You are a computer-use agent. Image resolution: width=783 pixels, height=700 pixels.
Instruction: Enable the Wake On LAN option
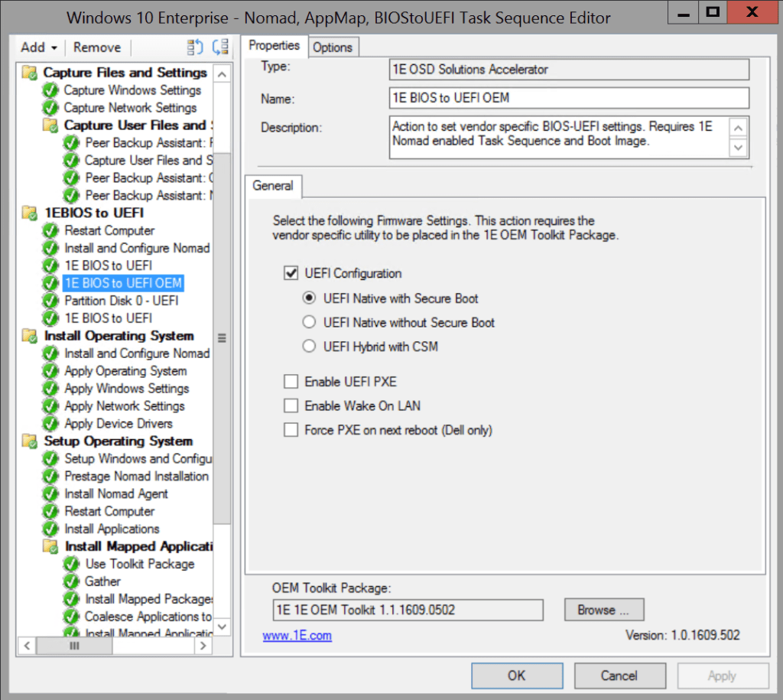click(x=291, y=406)
